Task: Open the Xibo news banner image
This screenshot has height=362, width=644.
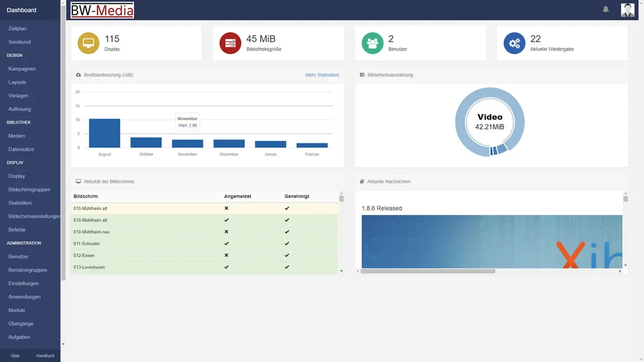Action: [492, 241]
